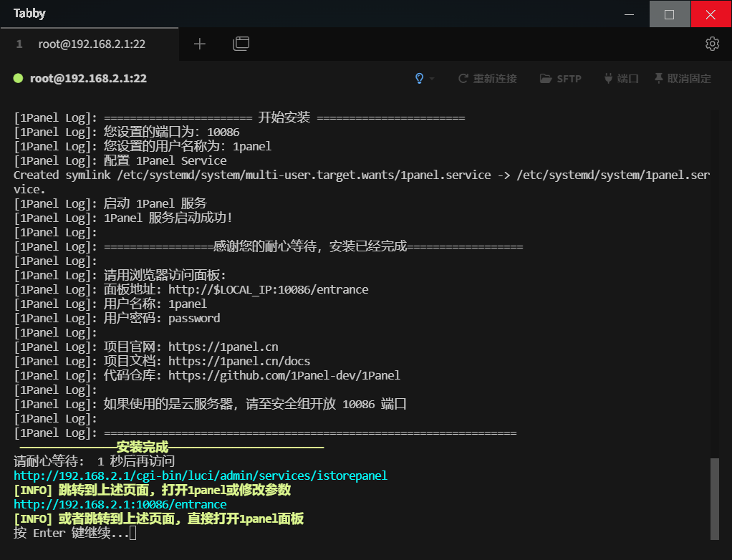The width and height of the screenshot is (732, 560).
Task: Click the 直接打开1panel面板 info line
Action: coord(159,519)
